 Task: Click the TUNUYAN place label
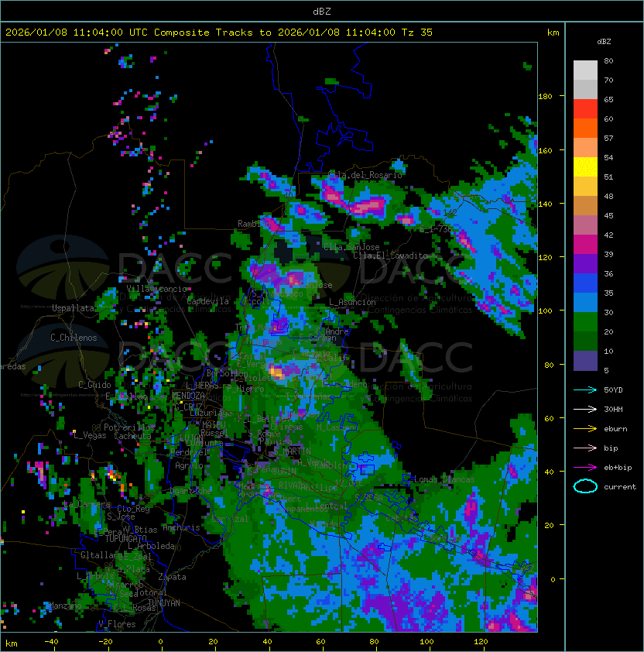164,603
